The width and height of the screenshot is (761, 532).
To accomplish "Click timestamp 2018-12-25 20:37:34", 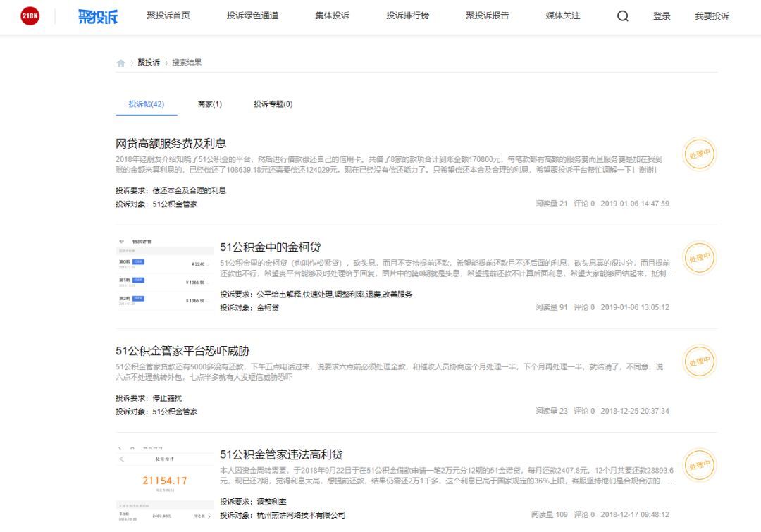I will click(635, 411).
